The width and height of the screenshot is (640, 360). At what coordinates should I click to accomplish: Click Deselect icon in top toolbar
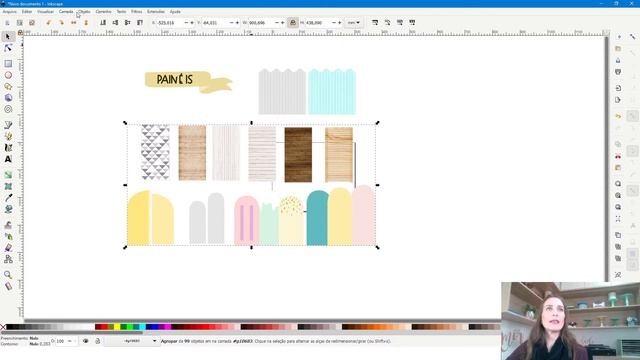coord(31,23)
